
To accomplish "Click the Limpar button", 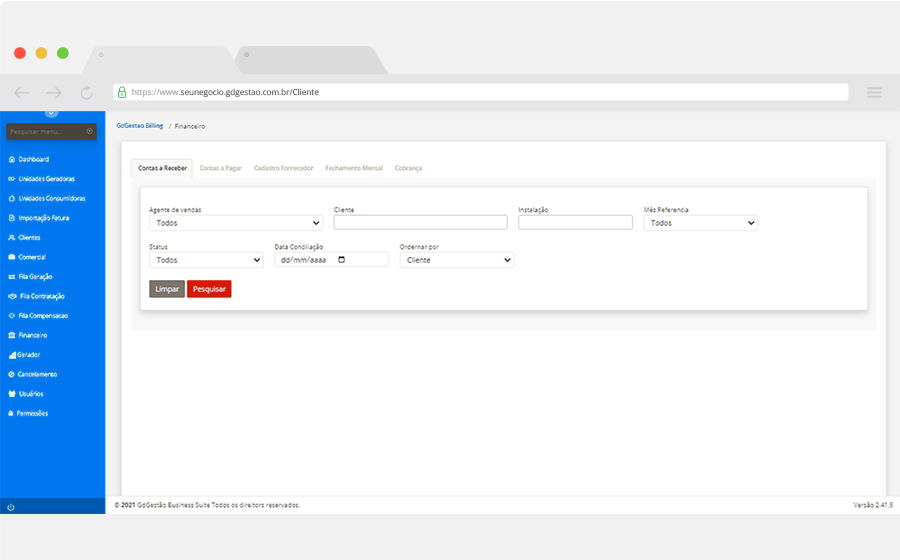I will (x=167, y=289).
